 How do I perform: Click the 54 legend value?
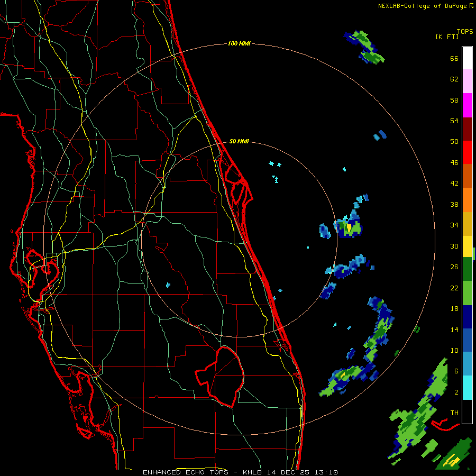(x=454, y=121)
